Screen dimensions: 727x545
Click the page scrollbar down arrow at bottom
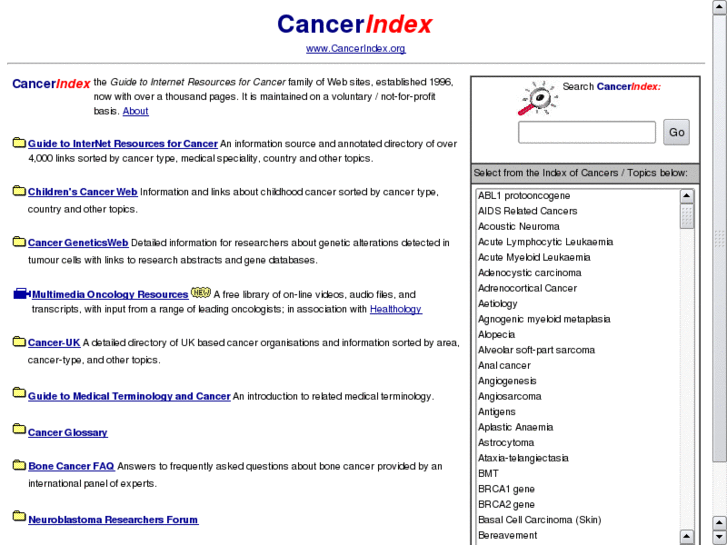click(x=720, y=537)
